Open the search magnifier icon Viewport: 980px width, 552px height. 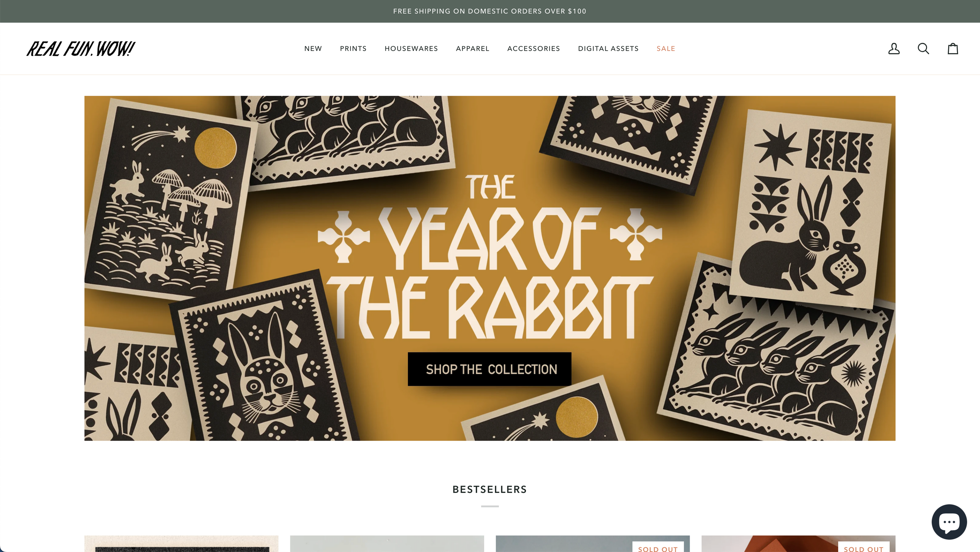click(923, 49)
